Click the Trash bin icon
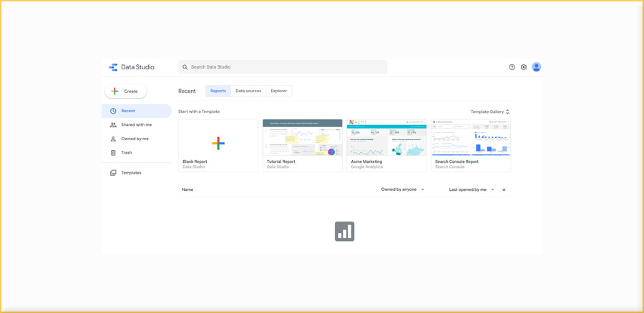The height and width of the screenshot is (313, 644). [113, 153]
